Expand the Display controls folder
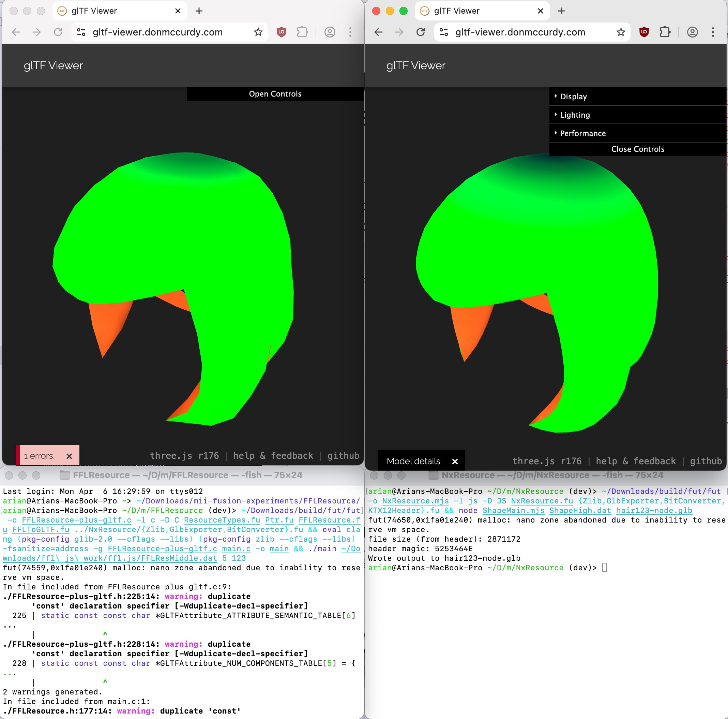This screenshot has height=719, width=728. tap(573, 97)
